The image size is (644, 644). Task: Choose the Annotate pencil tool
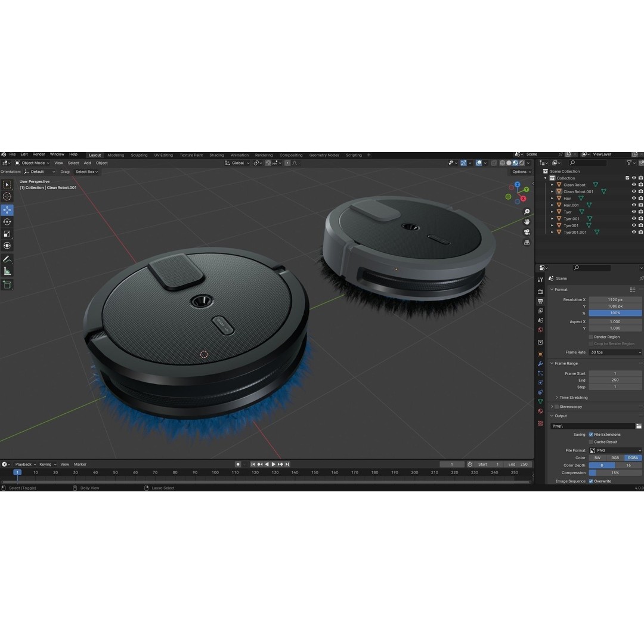click(7, 259)
